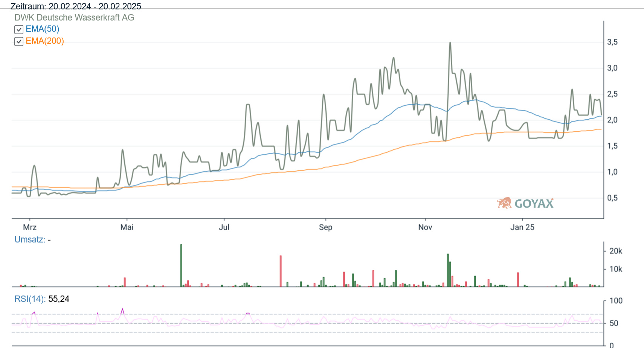Image resolution: width=644 pixels, height=348 pixels.
Task: Click the 2,5 price axis label
Action: click(612, 94)
